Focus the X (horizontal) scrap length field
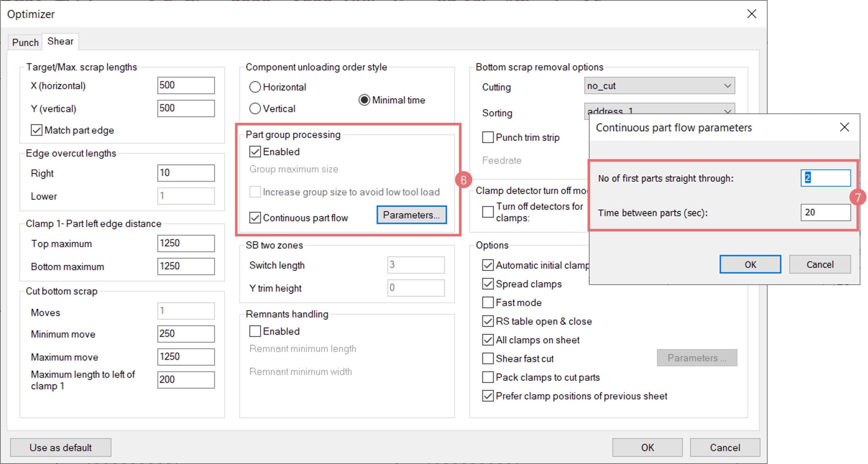Viewport: 868px width, 464px height. click(186, 85)
